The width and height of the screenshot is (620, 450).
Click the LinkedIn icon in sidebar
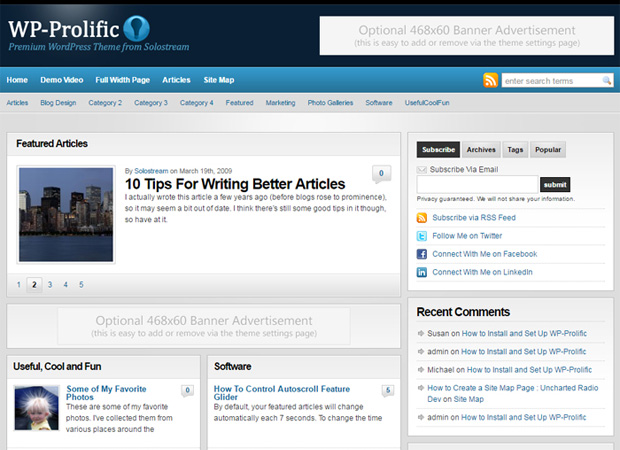[x=422, y=272]
